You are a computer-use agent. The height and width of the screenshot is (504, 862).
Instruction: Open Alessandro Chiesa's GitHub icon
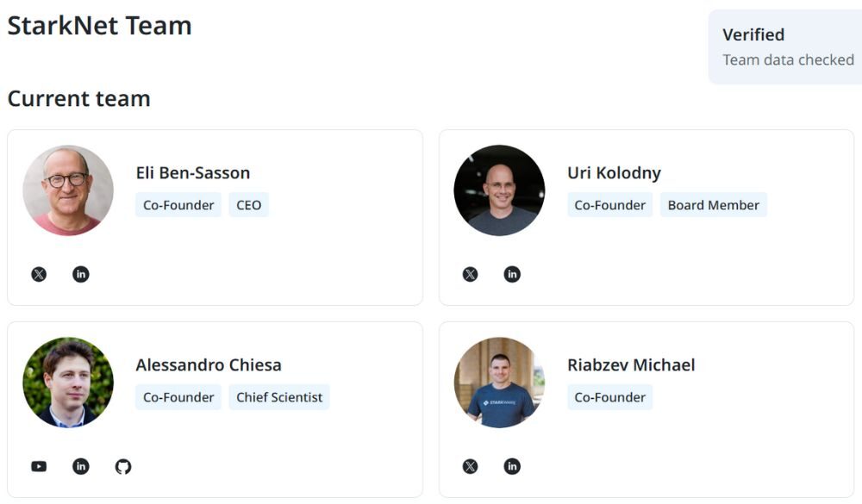pos(123,467)
